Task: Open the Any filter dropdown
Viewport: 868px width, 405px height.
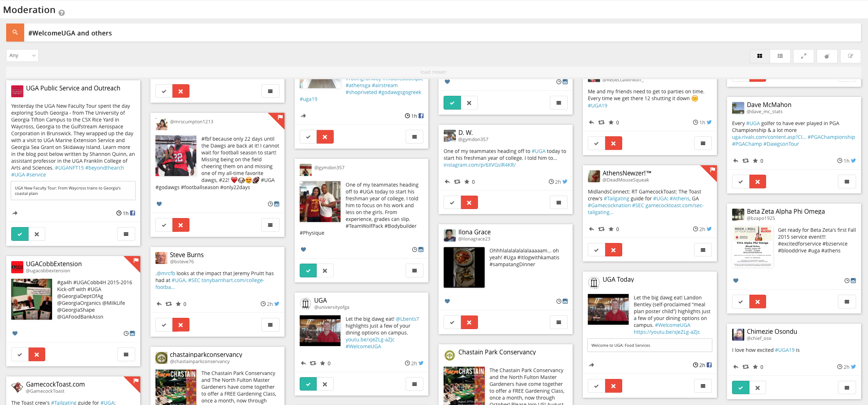Action: tap(22, 55)
